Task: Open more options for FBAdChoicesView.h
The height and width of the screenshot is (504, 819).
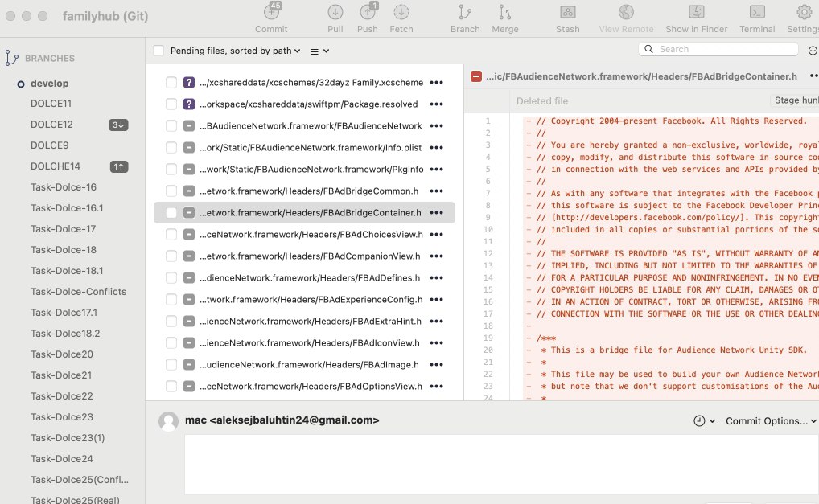Action: coord(436,235)
